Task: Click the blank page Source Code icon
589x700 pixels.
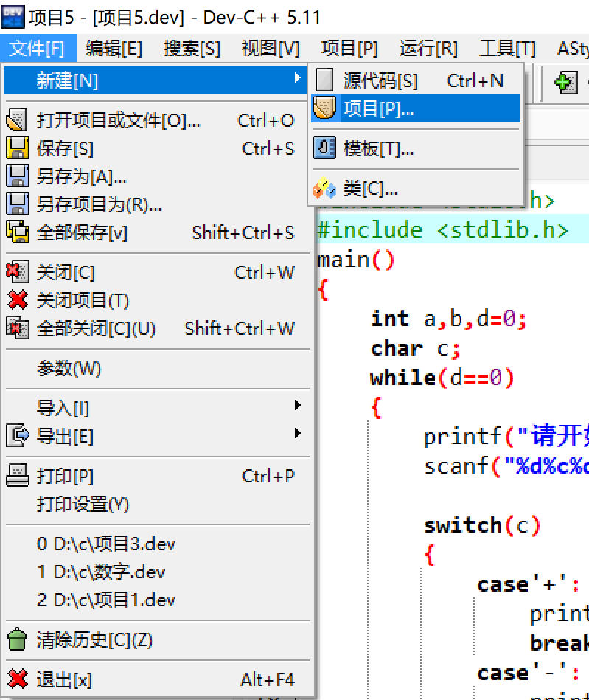Action: tap(324, 80)
